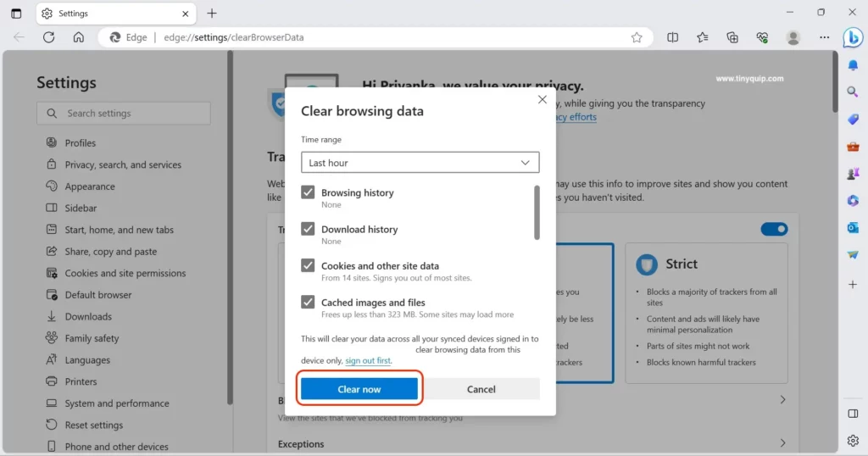Click the Clear now button
Screen dimensions: 868x456
click(359, 389)
